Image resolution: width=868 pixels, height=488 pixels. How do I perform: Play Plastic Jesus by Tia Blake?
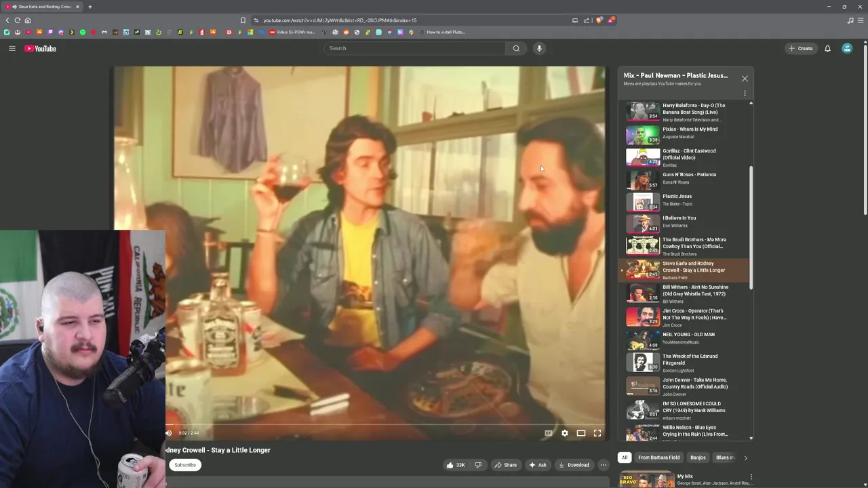tap(684, 201)
